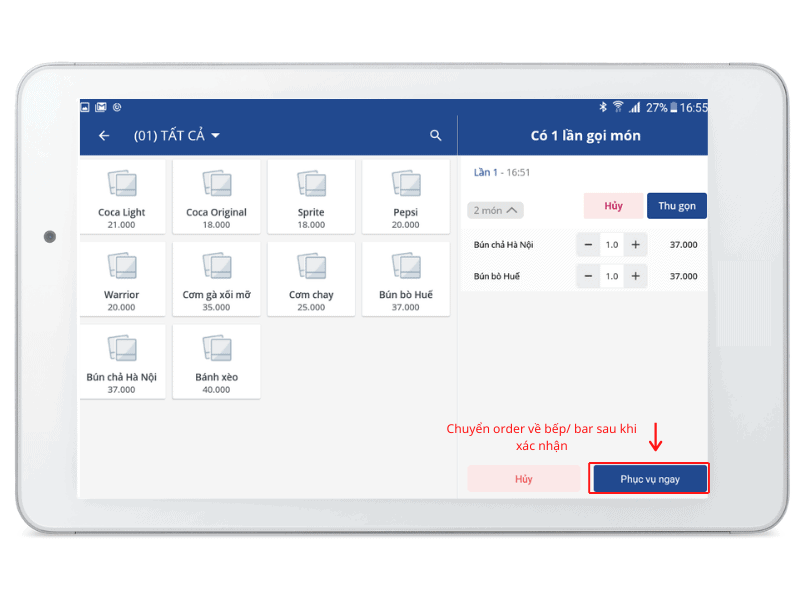The height and width of the screenshot is (600, 800).
Task: Open the (01) TẤT CẢ category dropdown
Action: pyautogui.click(x=177, y=136)
